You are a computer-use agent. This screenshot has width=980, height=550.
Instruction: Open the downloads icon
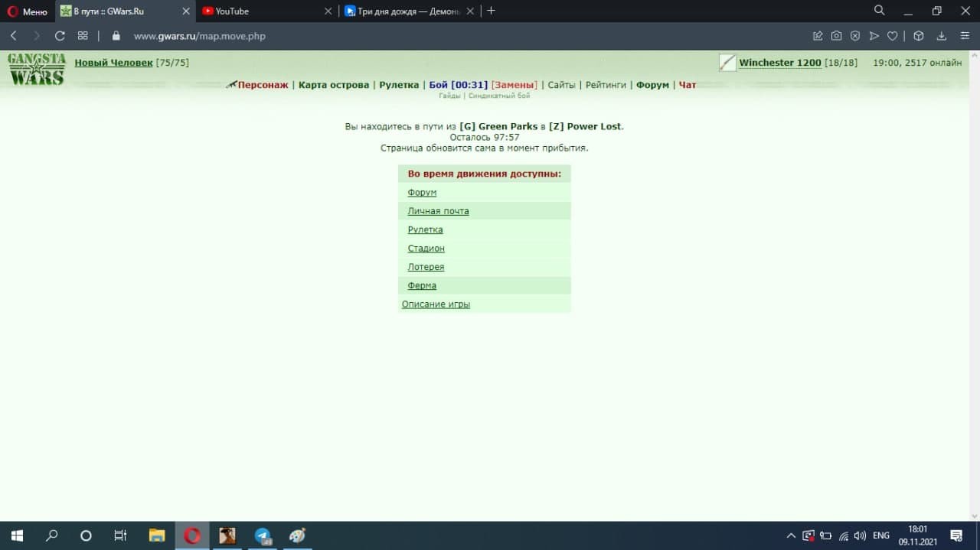942,36
